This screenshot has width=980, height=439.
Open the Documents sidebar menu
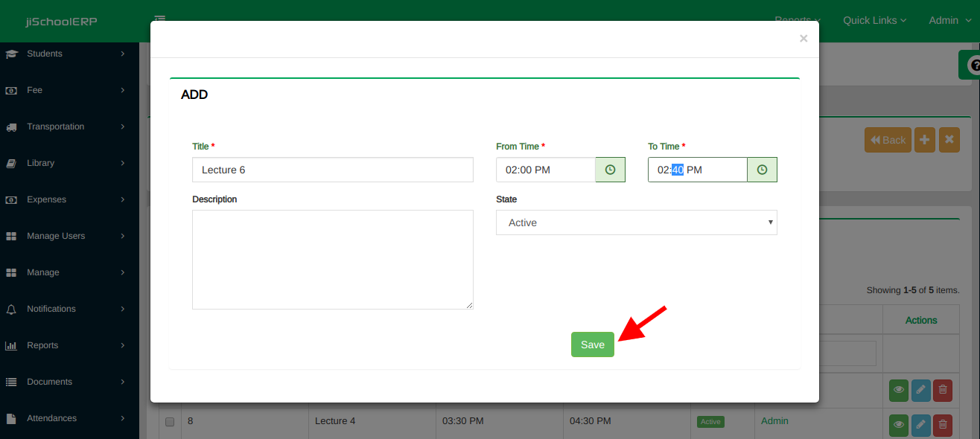tap(69, 382)
